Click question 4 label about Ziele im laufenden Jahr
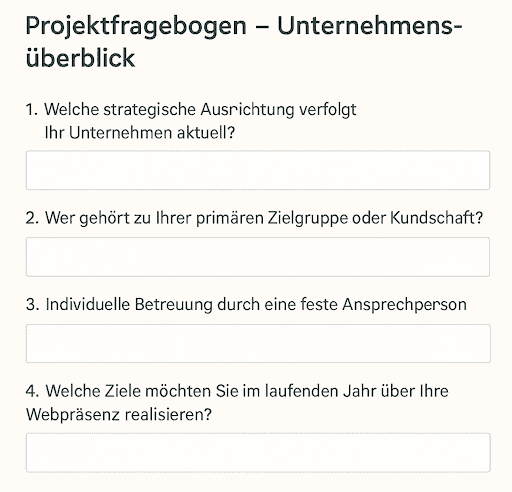Screen dimensions: 512x492 click(237, 402)
